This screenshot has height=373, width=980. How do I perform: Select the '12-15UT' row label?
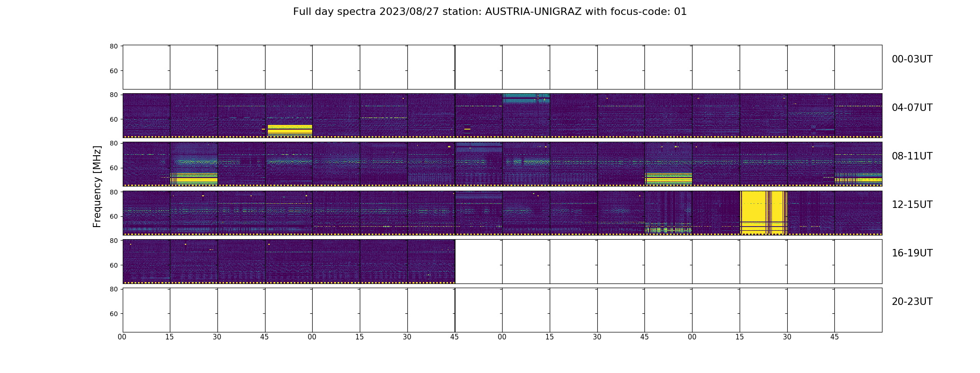(x=912, y=205)
